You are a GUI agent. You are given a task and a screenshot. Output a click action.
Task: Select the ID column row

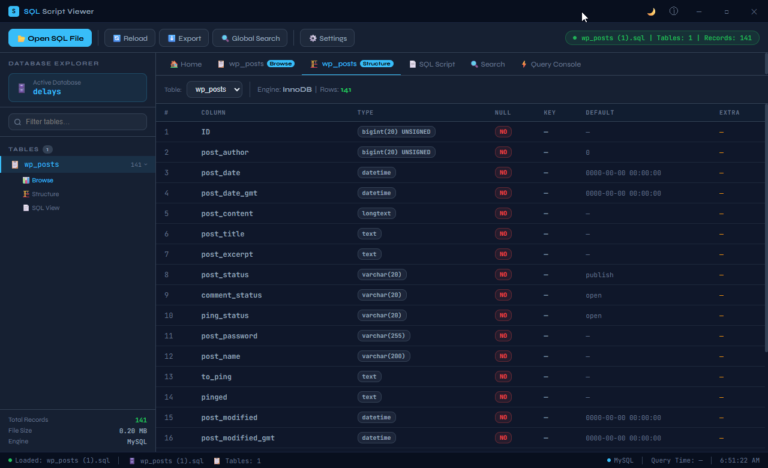tap(460, 132)
